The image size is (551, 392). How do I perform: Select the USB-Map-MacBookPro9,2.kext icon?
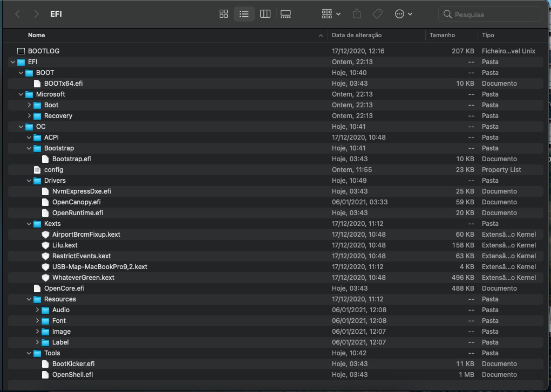tap(45, 267)
